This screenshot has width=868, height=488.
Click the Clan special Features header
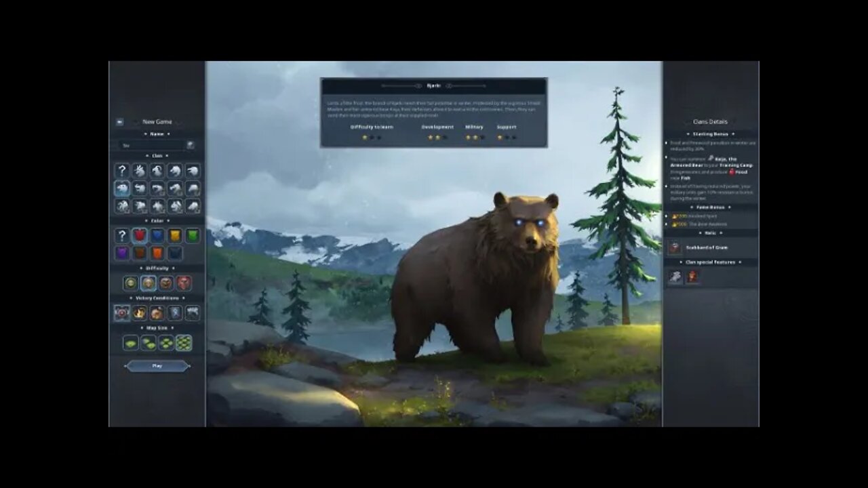710,262
